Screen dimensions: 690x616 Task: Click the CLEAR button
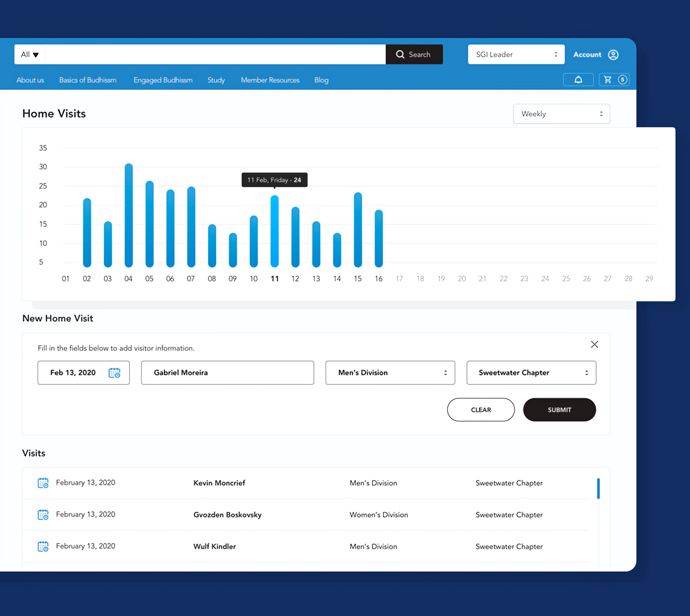click(x=481, y=410)
